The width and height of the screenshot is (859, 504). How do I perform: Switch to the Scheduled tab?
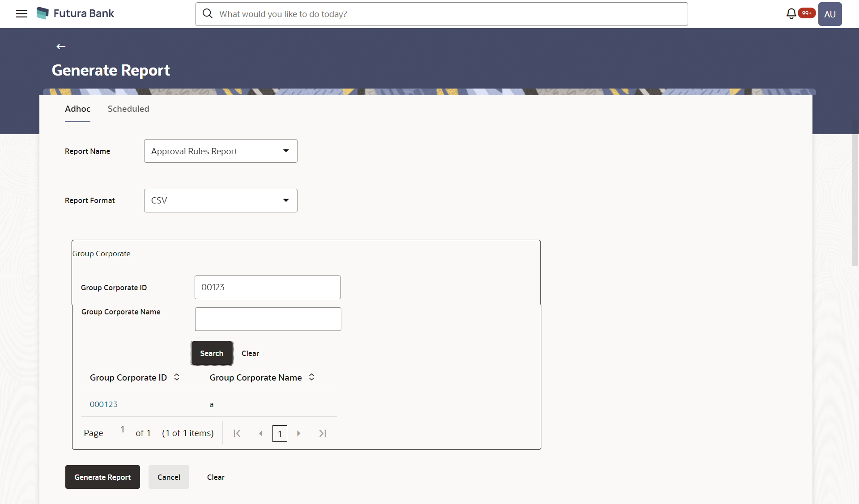coord(128,109)
